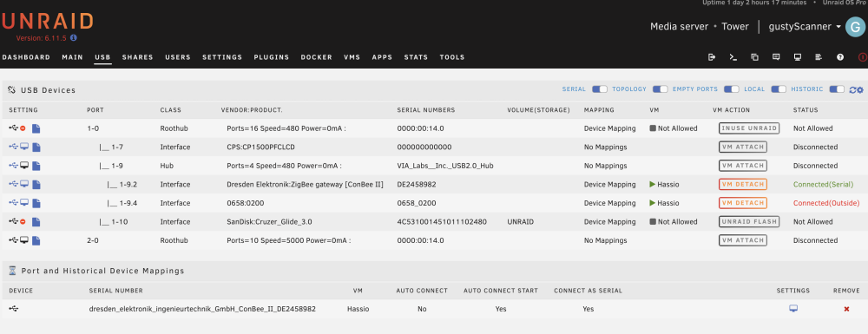This screenshot has width=868, height=334.
Task: Open the gustyScanner user dropdown
Action: [805, 27]
